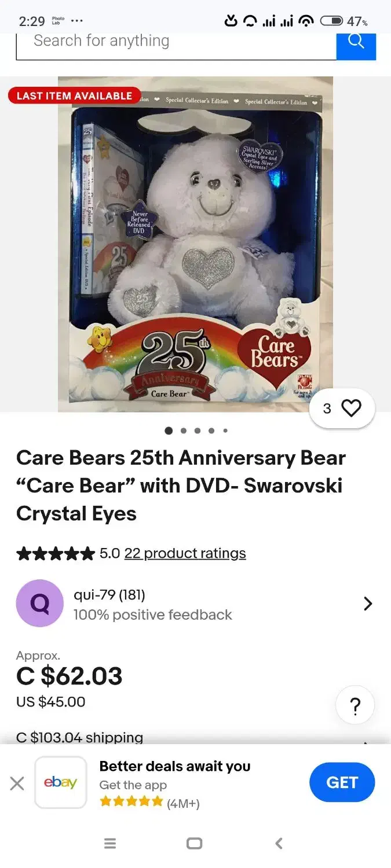The width and height of the screenshot is (391, 868).
Task: Go back with Android back arrow
Action: [279, 844]
